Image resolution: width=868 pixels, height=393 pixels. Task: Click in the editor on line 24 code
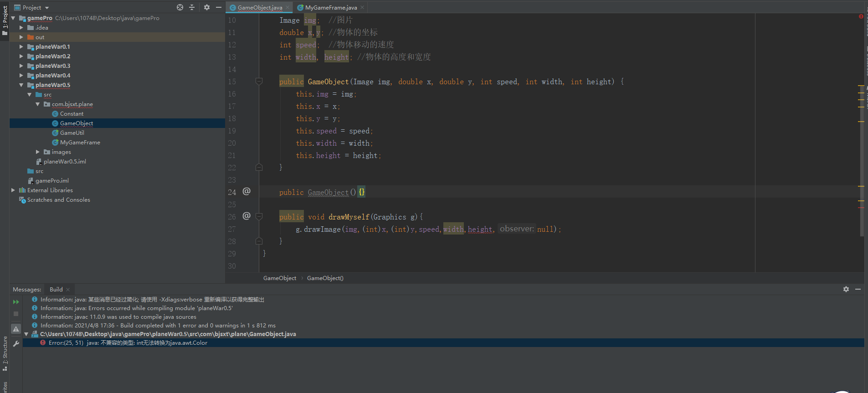322,192
